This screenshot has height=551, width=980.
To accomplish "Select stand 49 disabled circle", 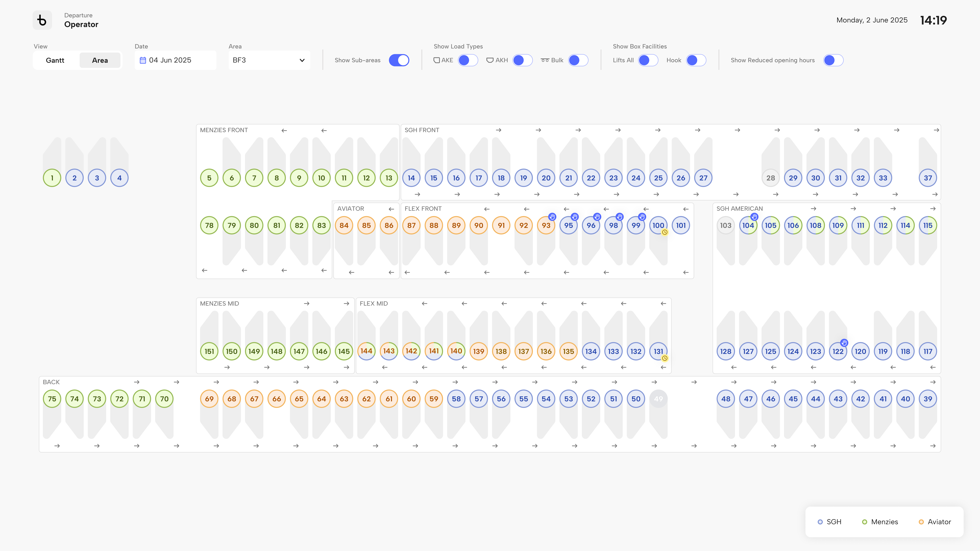I will tap(659, 399).
